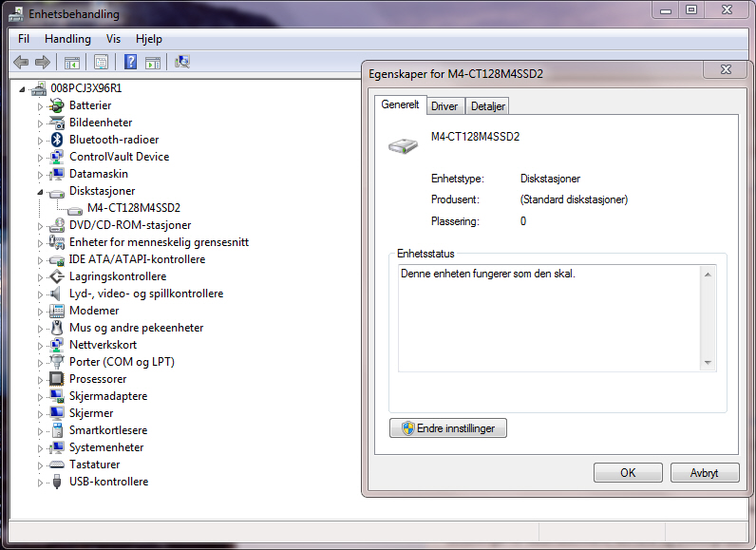Image resolution: width=756 pixels, height=550 pixels.
Task: Click the Prosessorer chip icon
Action: (56, 379)
